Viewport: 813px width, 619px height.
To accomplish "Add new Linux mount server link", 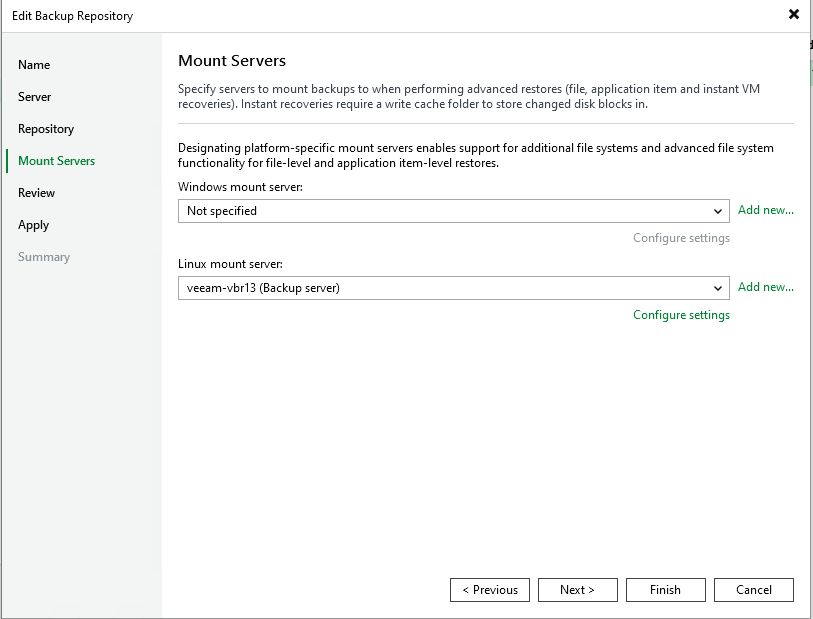I will point(766,287).
